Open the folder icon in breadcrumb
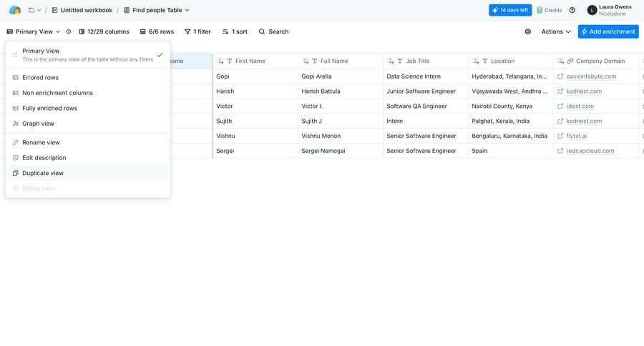 tap(31, 10)
